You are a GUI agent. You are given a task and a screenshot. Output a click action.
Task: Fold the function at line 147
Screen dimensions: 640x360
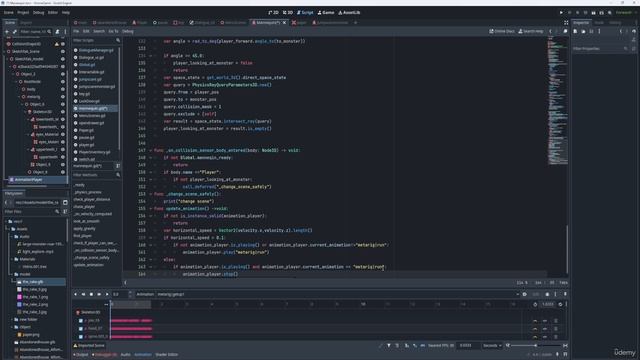click(151, 151)
